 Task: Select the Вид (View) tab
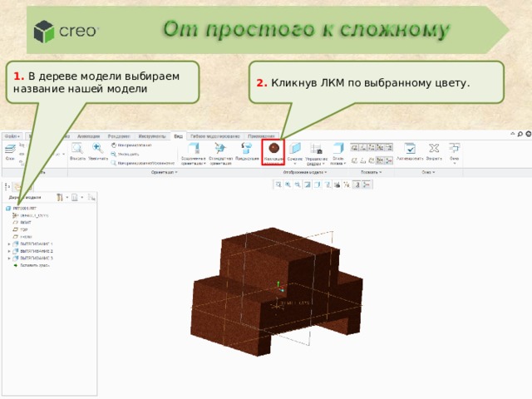178,136
